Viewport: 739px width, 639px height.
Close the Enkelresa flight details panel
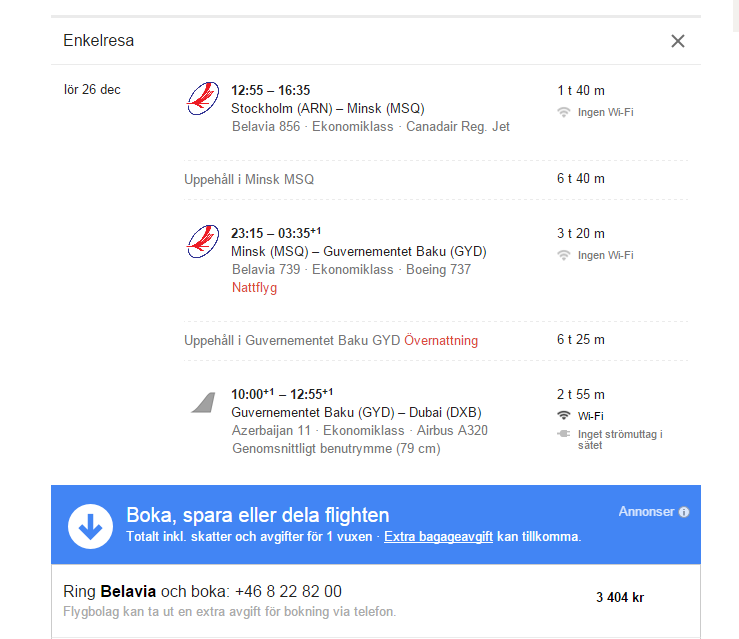click(678, 41)
